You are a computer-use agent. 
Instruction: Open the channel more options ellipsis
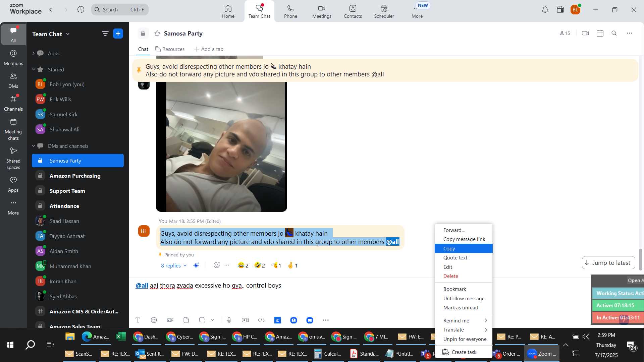pos(630,33)
